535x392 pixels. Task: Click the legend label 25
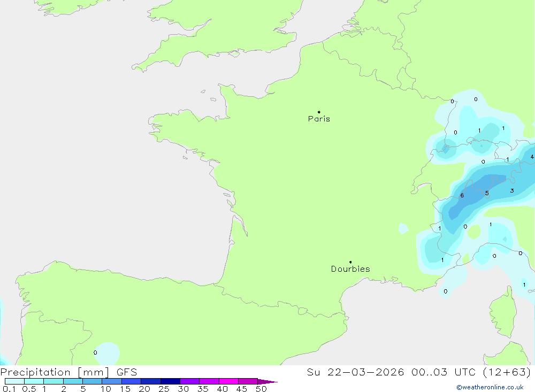(164, 389)
